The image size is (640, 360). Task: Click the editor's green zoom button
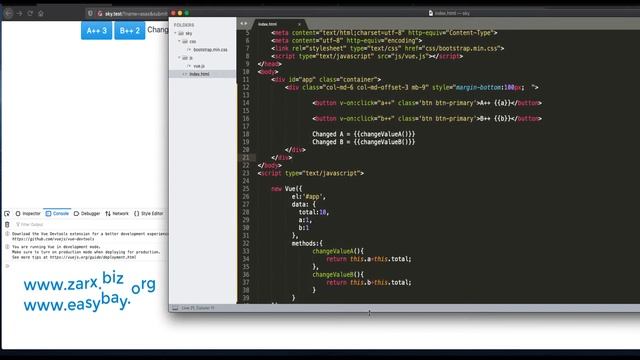pos(187,13)
